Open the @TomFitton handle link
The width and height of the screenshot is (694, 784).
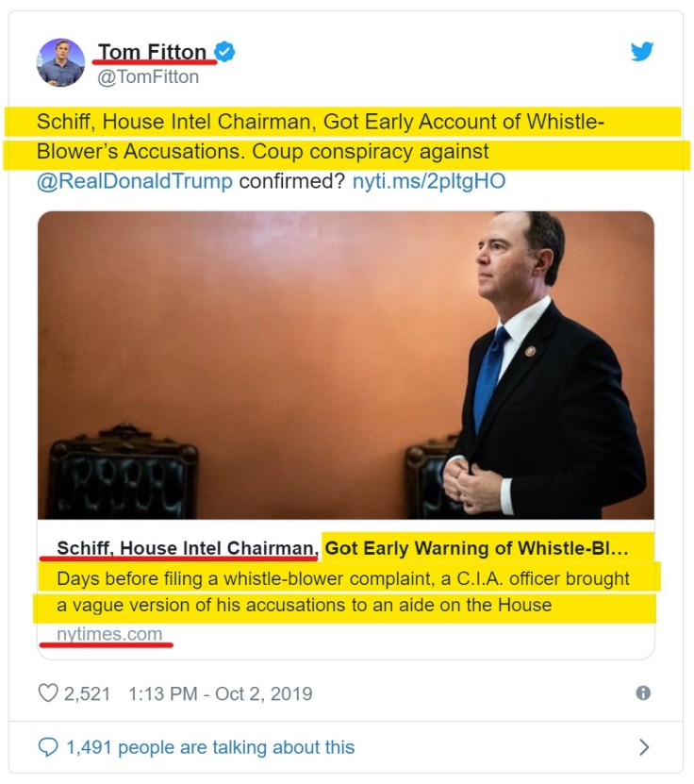148,77
